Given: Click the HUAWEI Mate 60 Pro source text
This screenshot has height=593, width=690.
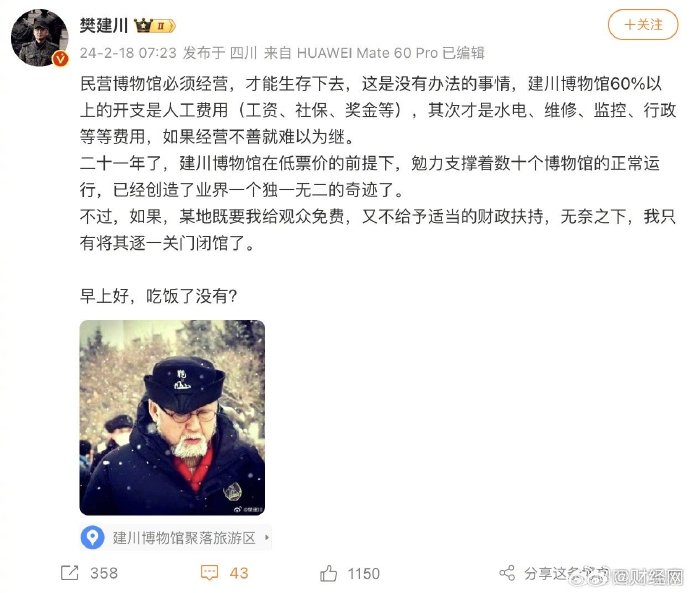Looking at the screenshot, I should (367, 53).
